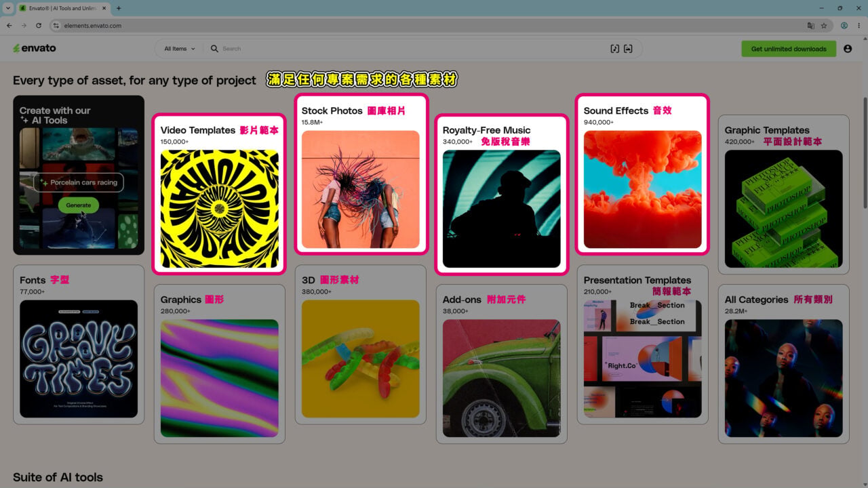The width and height of the screenshot is (868, 488).
Task: Open Chrome's three-dot menu
Action: (x=858, y=26)
